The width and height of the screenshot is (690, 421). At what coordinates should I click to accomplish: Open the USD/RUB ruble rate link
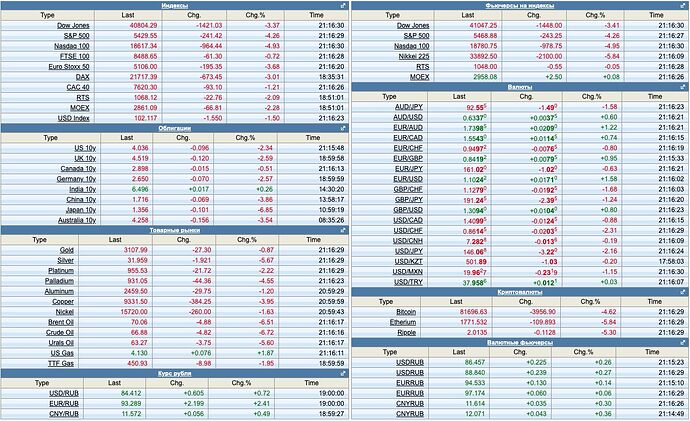coord(64,393)
